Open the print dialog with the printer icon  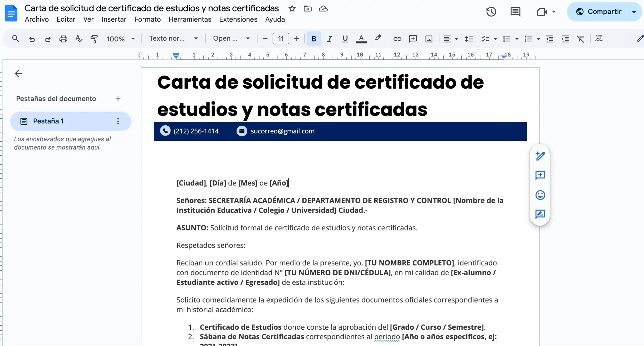[63, 39]
